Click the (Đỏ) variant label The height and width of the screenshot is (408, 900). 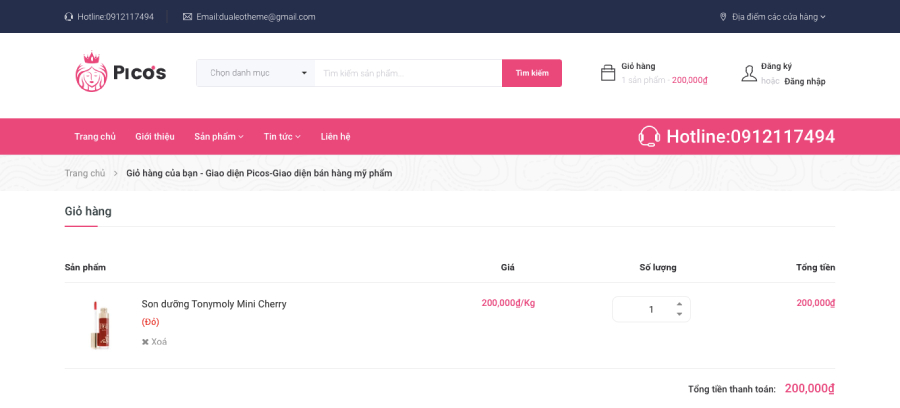(x=150, y=322)
